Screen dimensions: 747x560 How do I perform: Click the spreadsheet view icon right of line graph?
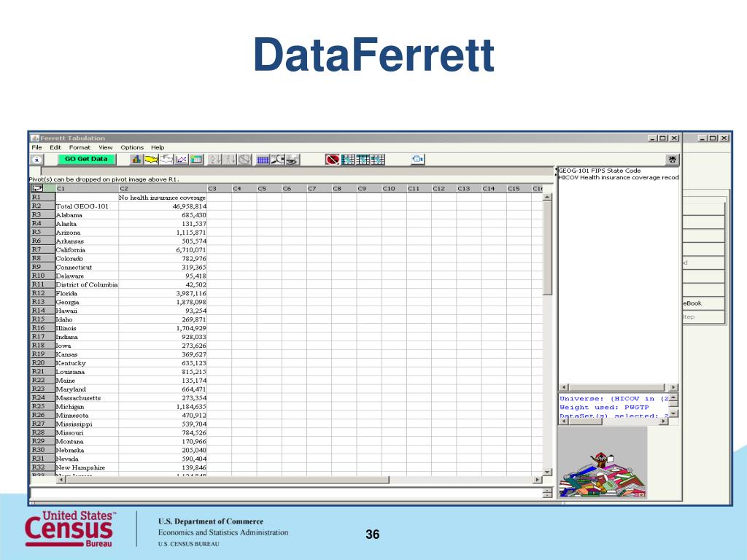[x=196, y=160]
